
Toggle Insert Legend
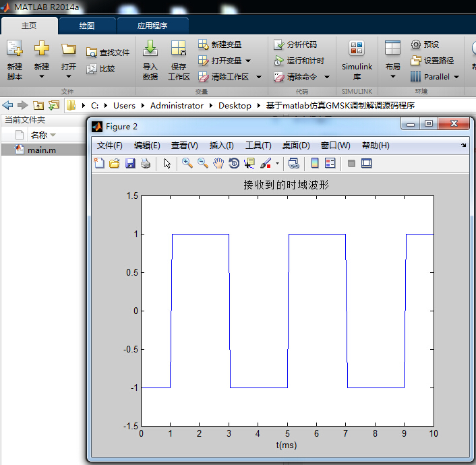(330, 163)
